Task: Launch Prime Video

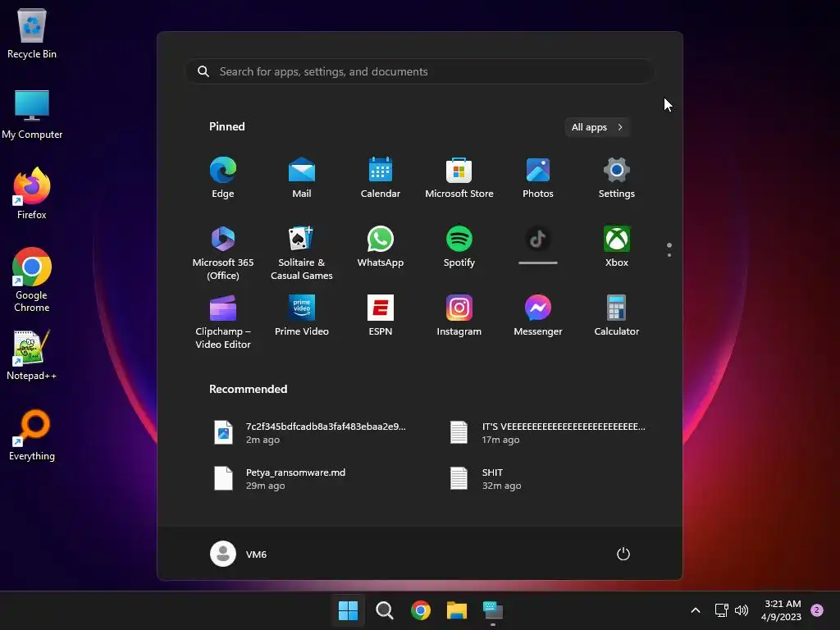Action: (302, 316)
